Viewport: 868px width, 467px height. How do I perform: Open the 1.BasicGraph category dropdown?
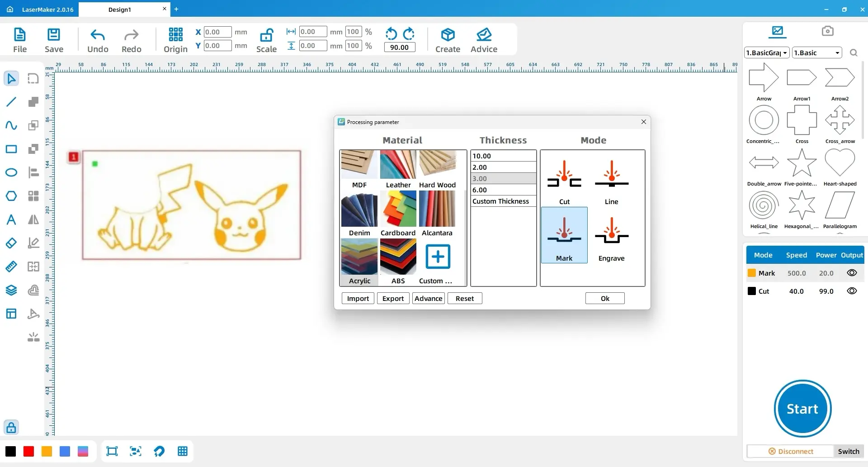(x=767, y=53)
